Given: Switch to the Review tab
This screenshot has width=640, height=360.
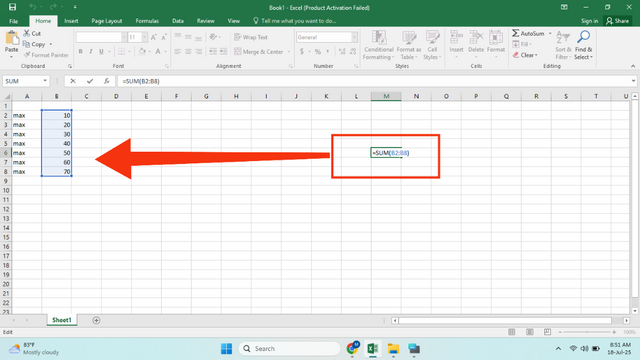Looking at the screenshot, I should [205, 21].
